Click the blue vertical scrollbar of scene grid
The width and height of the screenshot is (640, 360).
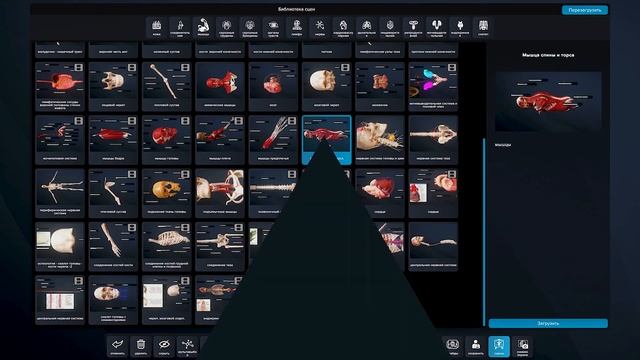(484, 232)
